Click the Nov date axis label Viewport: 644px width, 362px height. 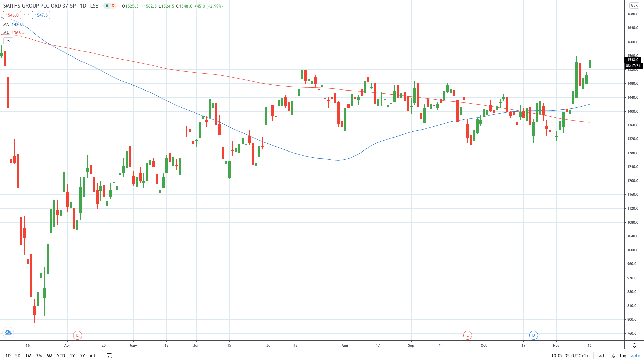pyautogui.click(x=556, y=345)
